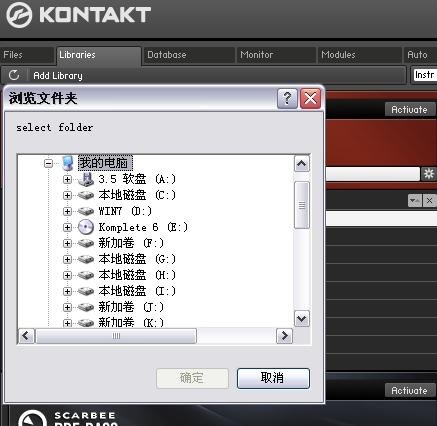Click the floppy drive icon for A:
The width and height of the screenshot is (437, 426).
point(86,179)
